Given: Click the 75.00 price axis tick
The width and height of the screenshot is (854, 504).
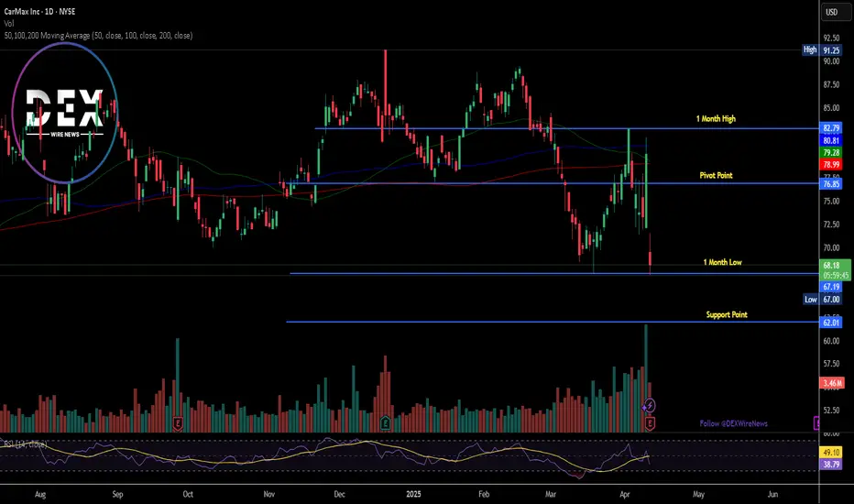Looking at the screenshot, I should point(831,201).
